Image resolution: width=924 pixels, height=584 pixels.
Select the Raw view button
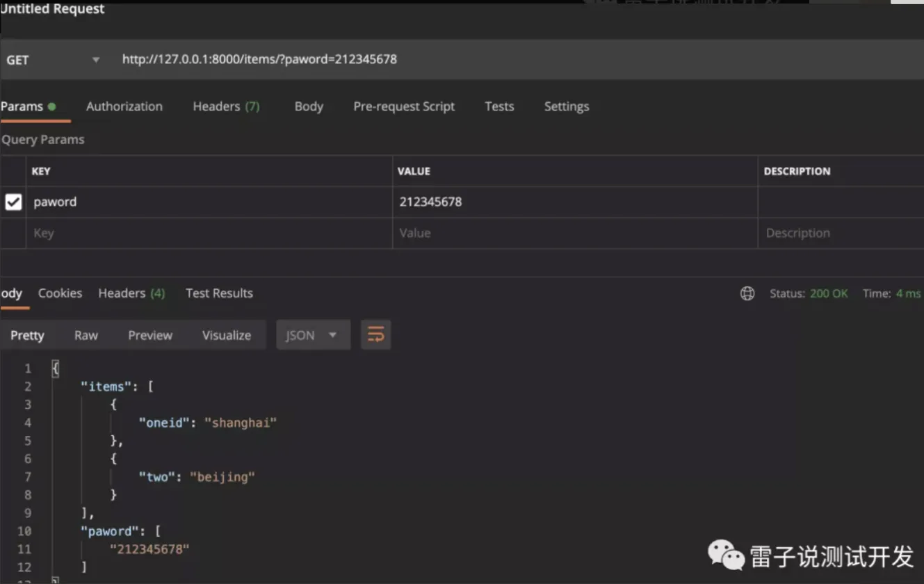(x=86, y=335)
